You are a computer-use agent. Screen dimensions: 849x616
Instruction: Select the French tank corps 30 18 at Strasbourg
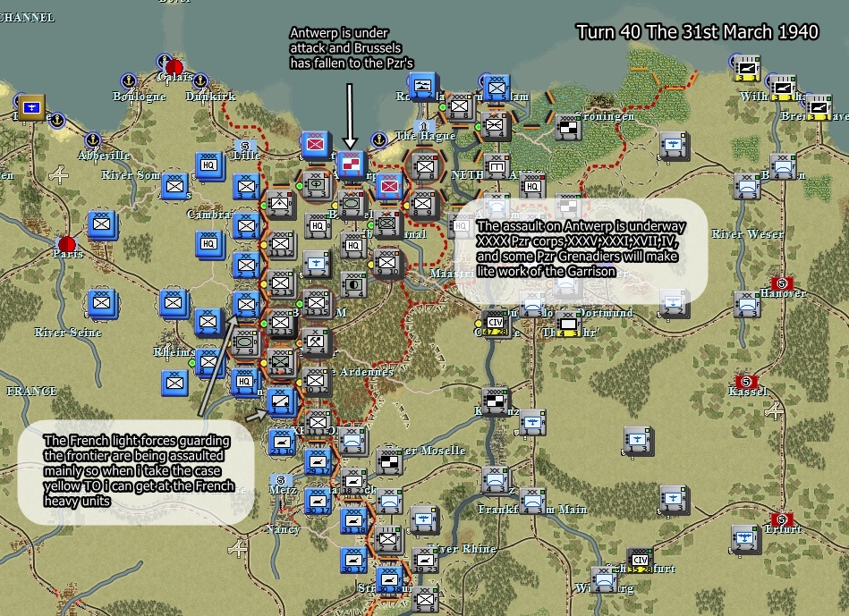click(x=389, y=579)
